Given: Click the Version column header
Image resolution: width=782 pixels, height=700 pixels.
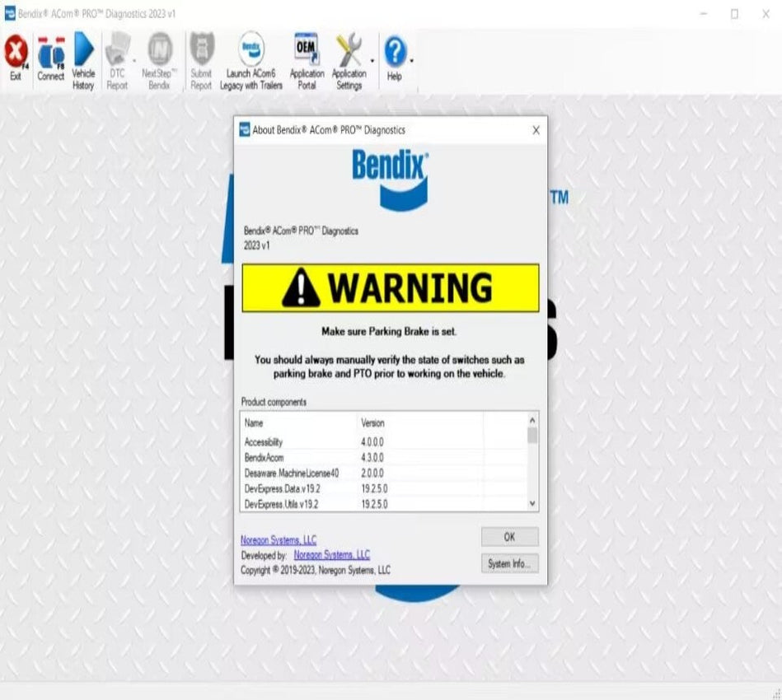Looking at the screenshot, I should tap(372, 423).
